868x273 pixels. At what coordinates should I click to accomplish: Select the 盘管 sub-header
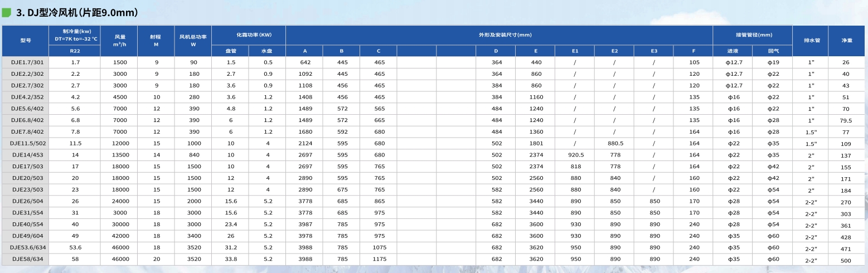230,51
